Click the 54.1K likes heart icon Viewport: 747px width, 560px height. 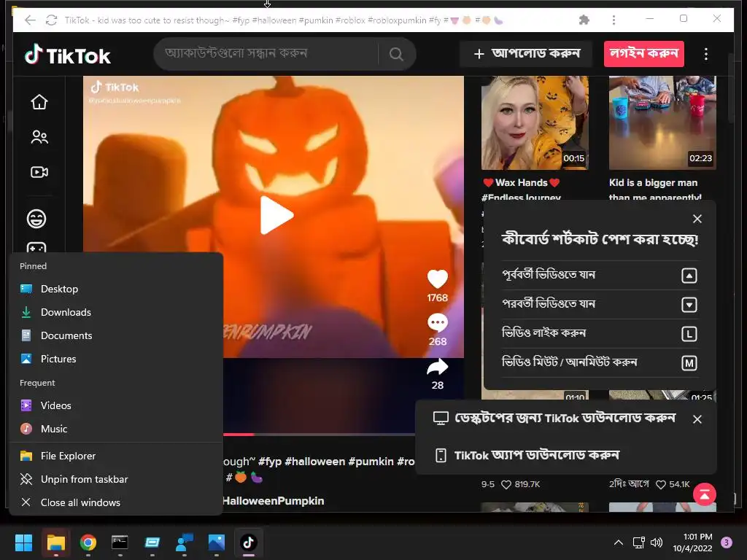[x=661, y=485]
